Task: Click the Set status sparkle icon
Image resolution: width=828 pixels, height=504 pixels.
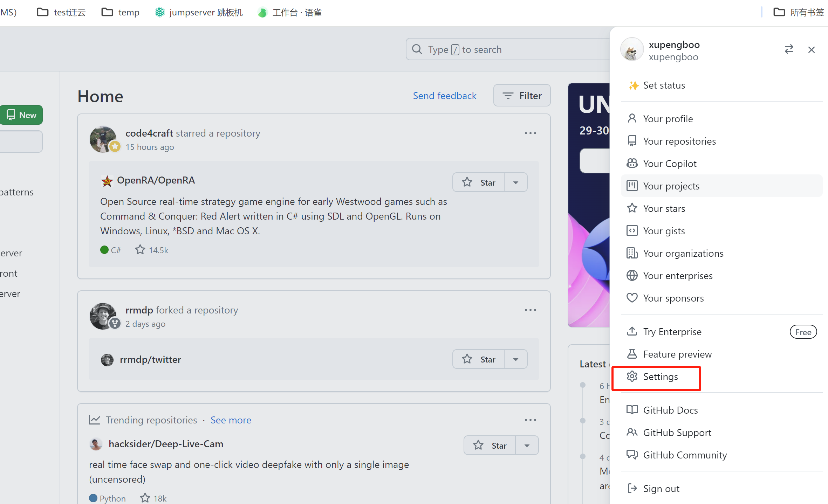Action: tap(633, 85)
